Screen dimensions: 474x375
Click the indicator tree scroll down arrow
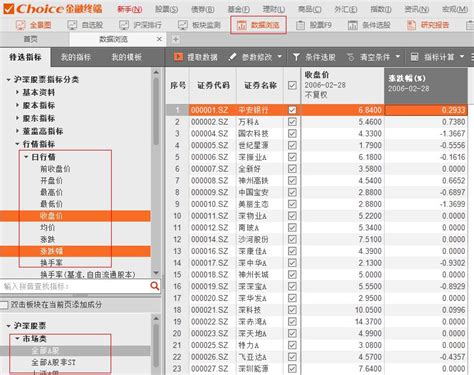point(156,273)
